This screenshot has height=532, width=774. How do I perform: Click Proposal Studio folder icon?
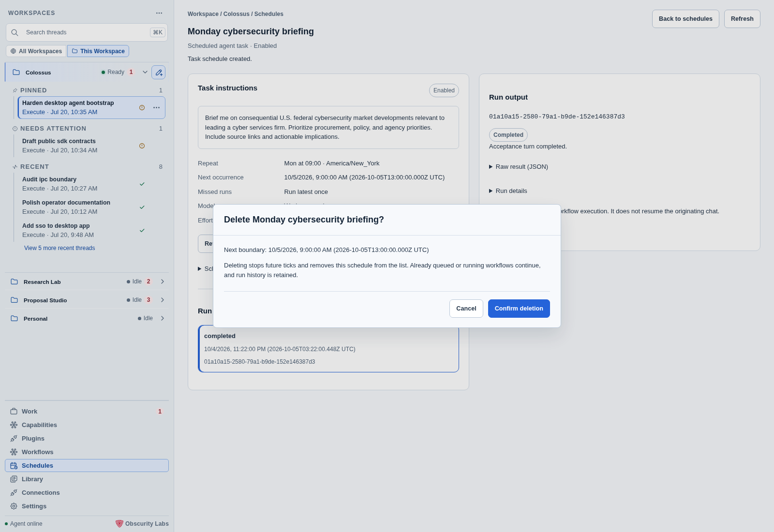coord(15,300)
